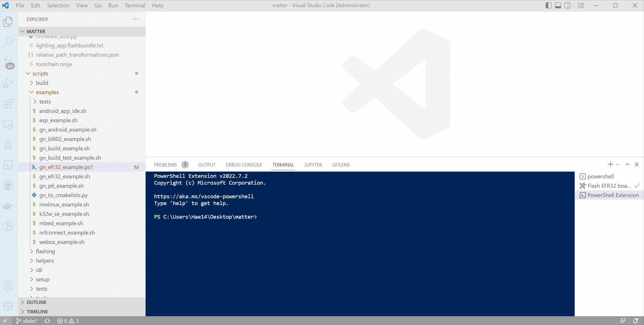
Task: Select the PowerShell Extension terminal
Action: tap(609, 195)
